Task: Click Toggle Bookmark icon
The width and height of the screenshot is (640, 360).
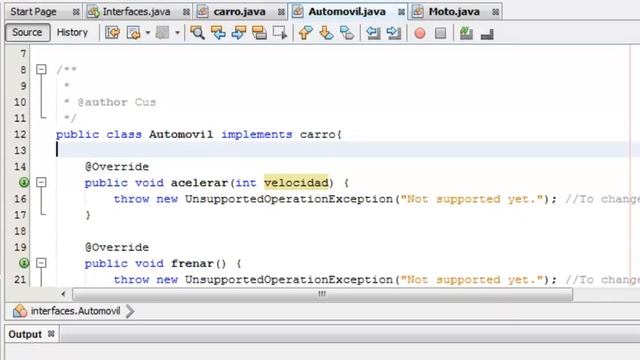Action: (x=347, y=33)
